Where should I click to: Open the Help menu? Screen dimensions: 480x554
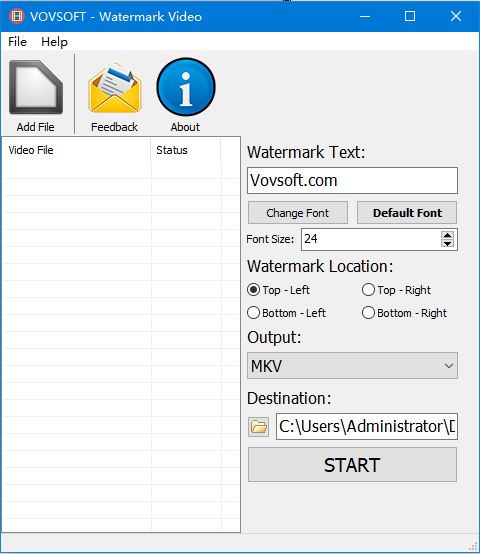click(x=54, y=42)
